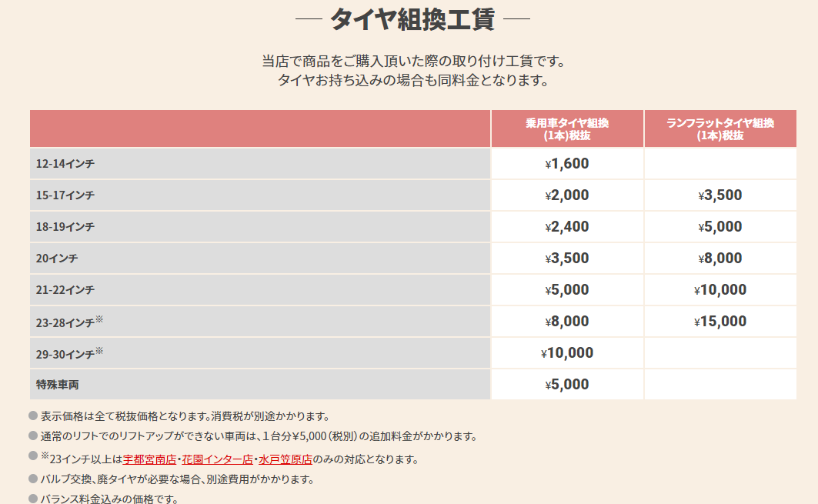Click the gray bullet beside 表示価格 note
The image size is (818, 504).
click(x=33, y=416)
